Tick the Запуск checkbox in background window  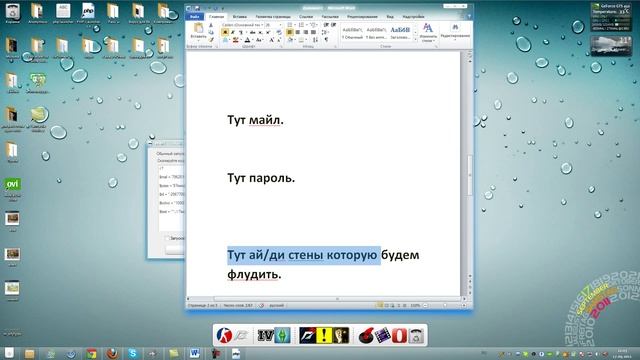point(167,238)
